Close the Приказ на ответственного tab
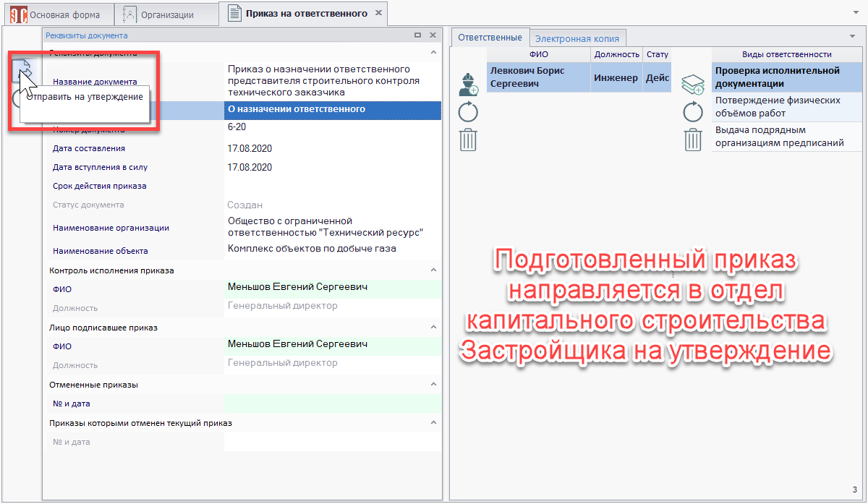The width and height of the screenshot is (868, 504). [377, 14]
